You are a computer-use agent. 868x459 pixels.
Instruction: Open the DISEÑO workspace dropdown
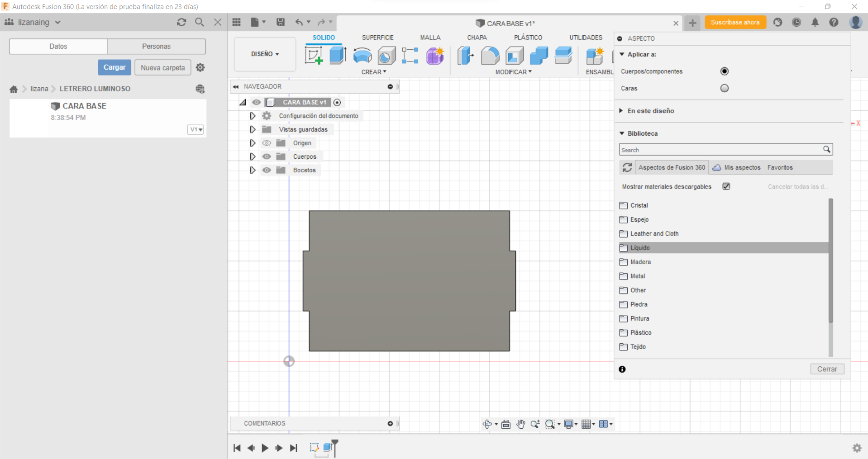pyautogui.click(x=265, y=54)
